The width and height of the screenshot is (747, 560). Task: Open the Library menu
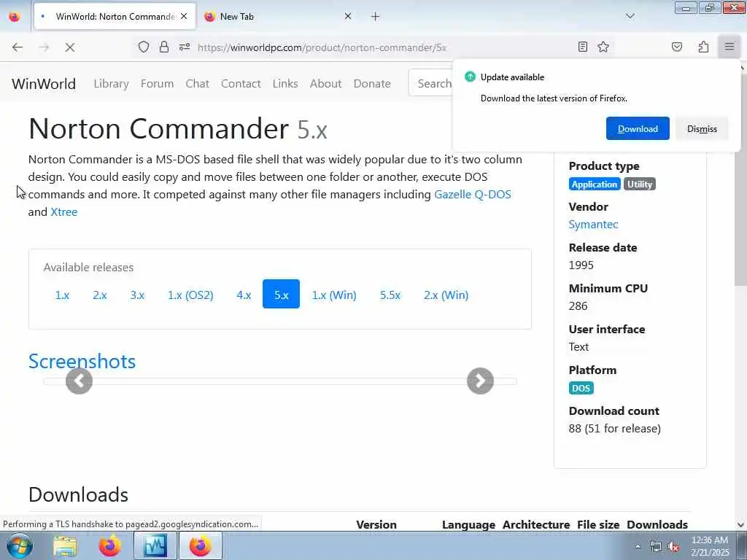coord(111,83)
